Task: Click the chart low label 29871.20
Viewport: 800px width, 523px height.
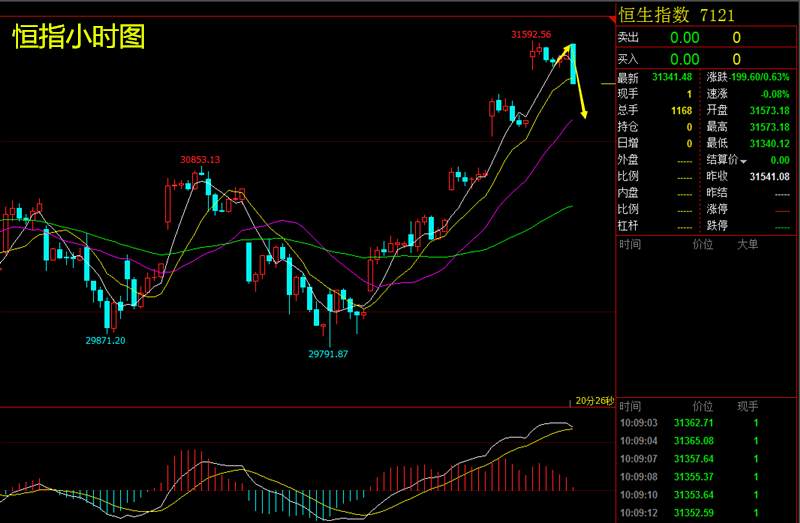Action: [x=105, y=340]
